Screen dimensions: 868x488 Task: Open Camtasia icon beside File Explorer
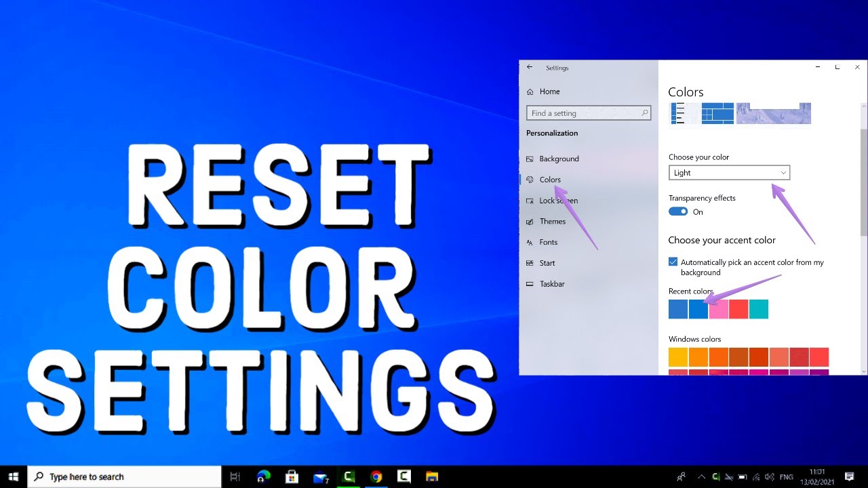click(404, 477)
